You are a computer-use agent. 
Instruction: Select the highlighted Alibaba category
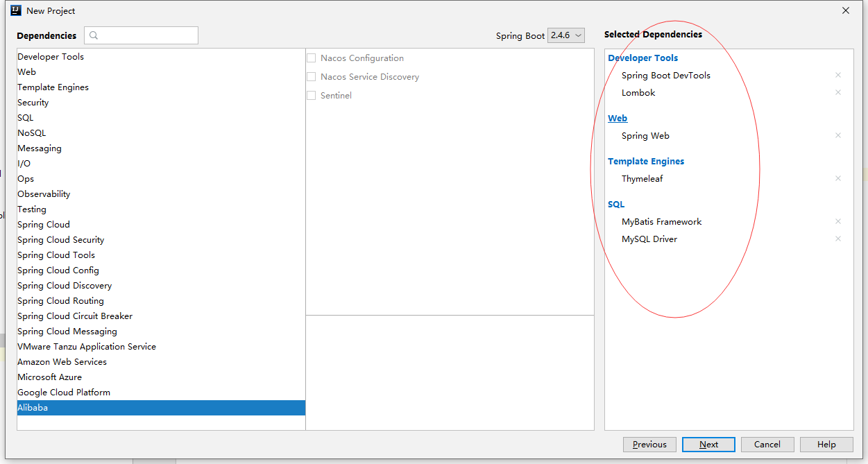coord(161,408)
